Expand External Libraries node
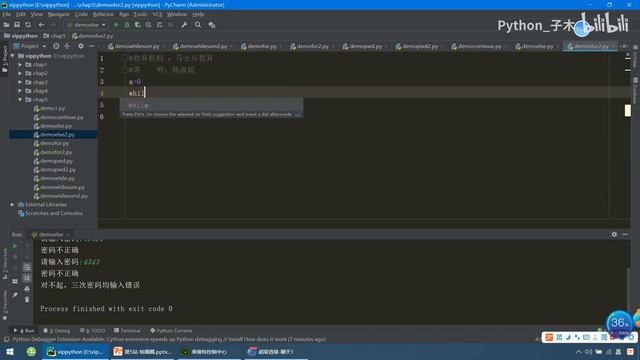The image size is (640, 360). click(13, 204)
